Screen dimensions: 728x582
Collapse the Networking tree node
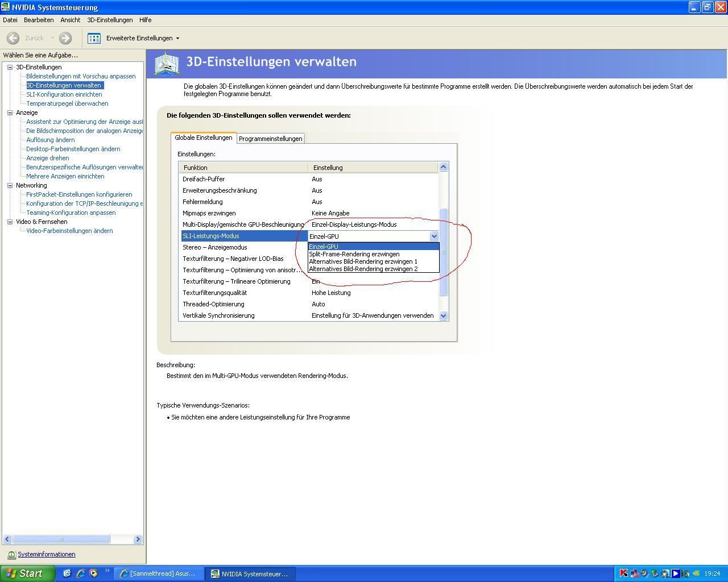coord(10,185)
